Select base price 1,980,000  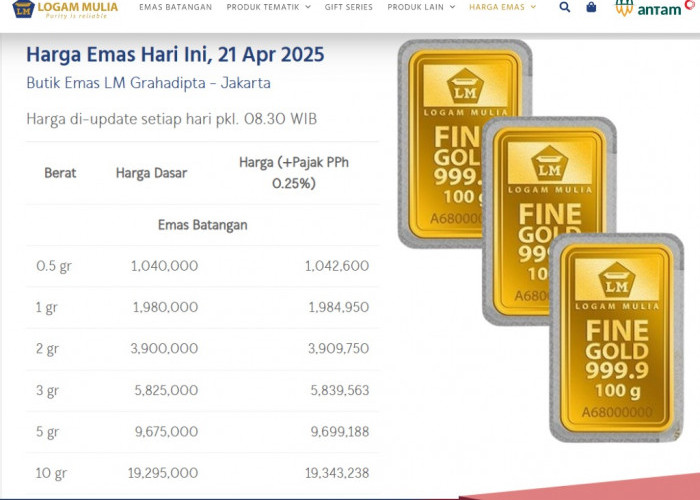coord(166,308)
